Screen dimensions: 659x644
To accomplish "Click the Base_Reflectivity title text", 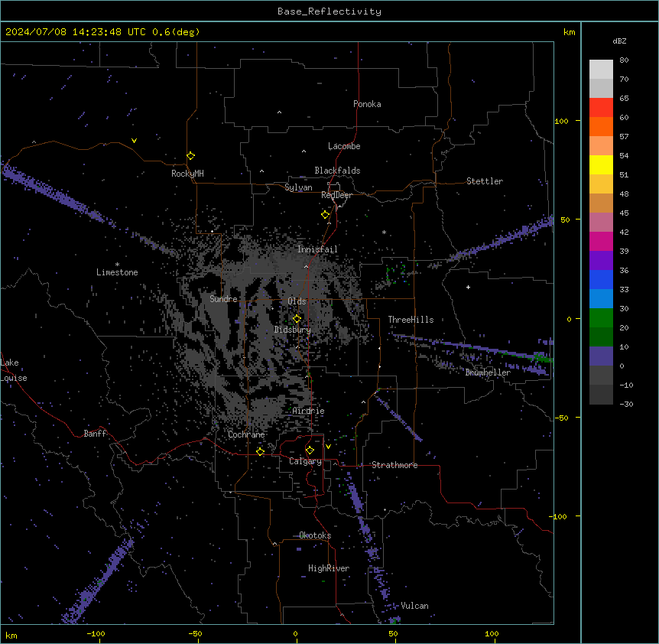I will point(329,11).
